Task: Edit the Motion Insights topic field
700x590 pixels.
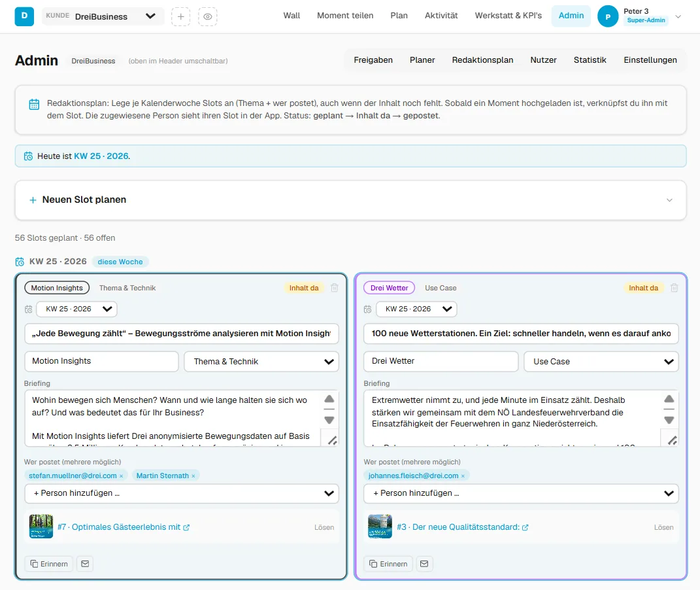Action: coord(101,361)
